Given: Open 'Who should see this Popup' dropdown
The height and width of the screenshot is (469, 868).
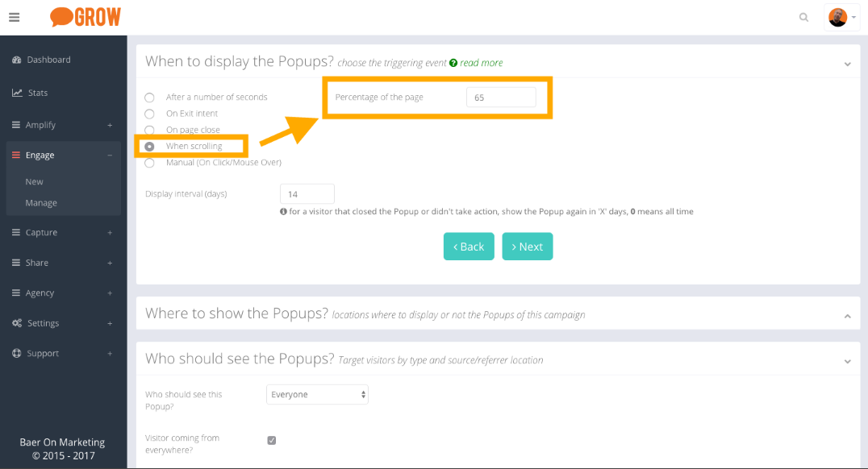Looking at the screenshot, I should pyautogui.click(x=317, y=395).
